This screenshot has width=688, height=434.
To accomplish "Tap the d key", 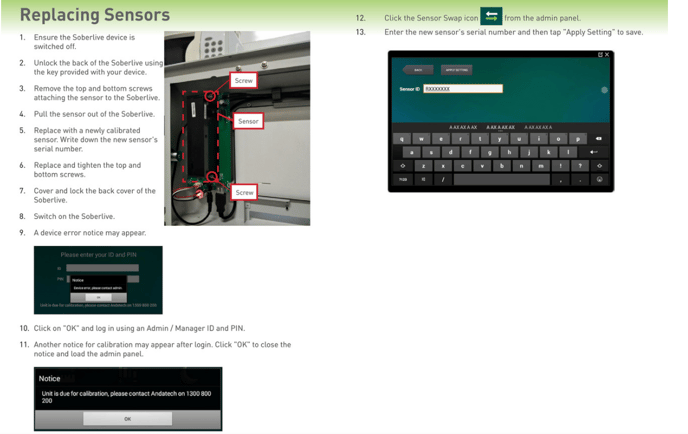I will (451, 152).
